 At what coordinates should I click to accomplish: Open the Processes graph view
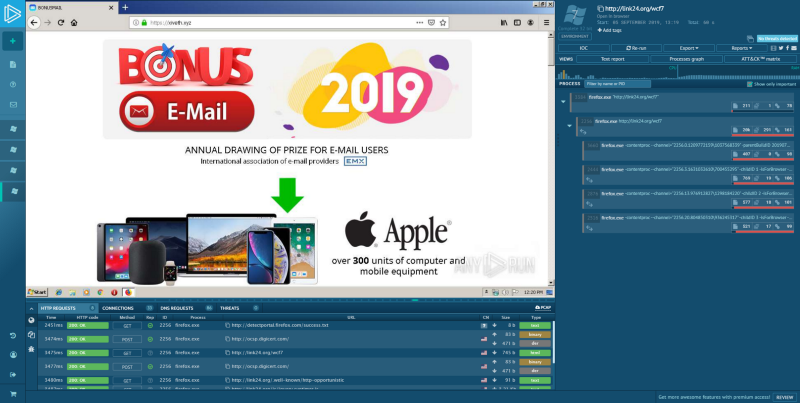[686, 59]
